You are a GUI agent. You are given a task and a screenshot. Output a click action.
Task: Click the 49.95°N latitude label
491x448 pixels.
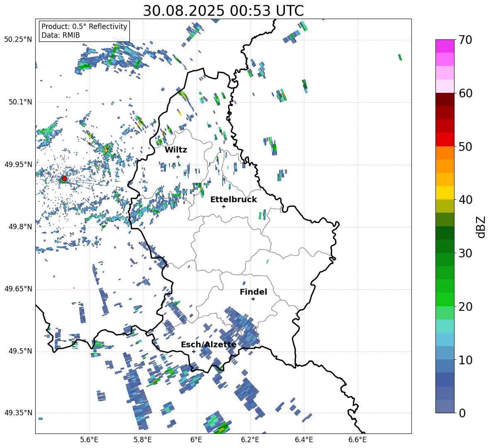[x=18, y=165]
